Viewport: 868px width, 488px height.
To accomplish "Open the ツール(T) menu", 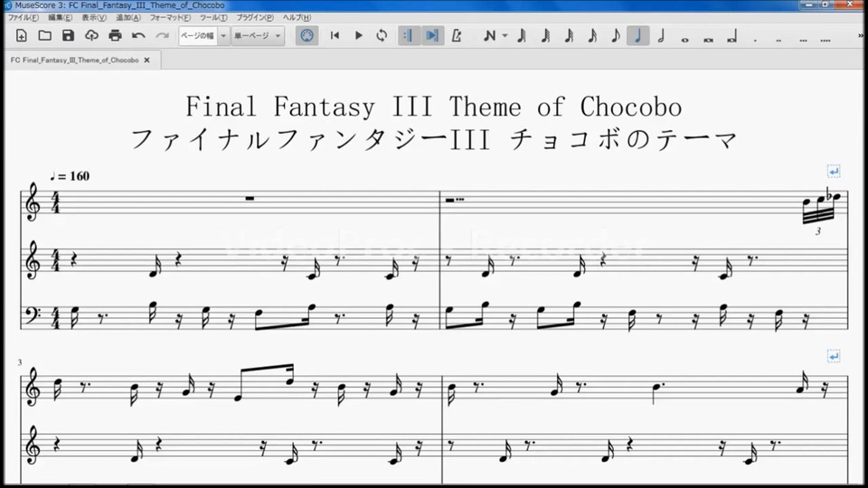I will pyautogui.click(x=213, y=18).
